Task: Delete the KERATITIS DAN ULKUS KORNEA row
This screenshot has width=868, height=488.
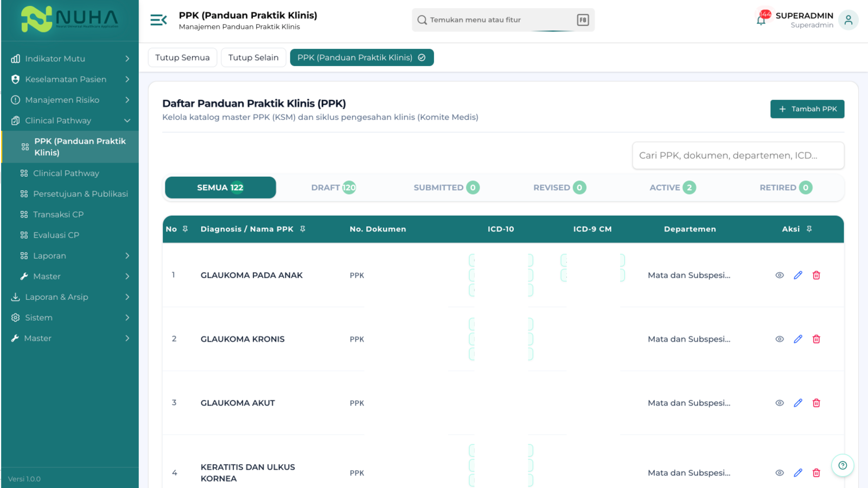Action: pos(816,473)
